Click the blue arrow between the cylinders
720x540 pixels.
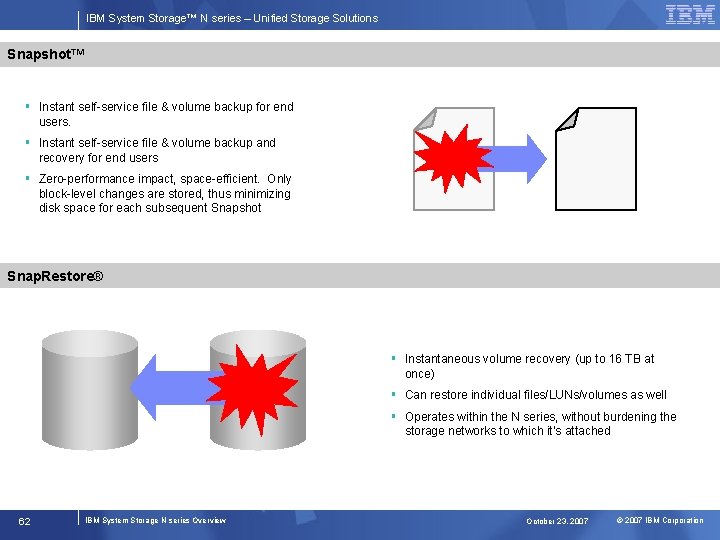[174, 388]
